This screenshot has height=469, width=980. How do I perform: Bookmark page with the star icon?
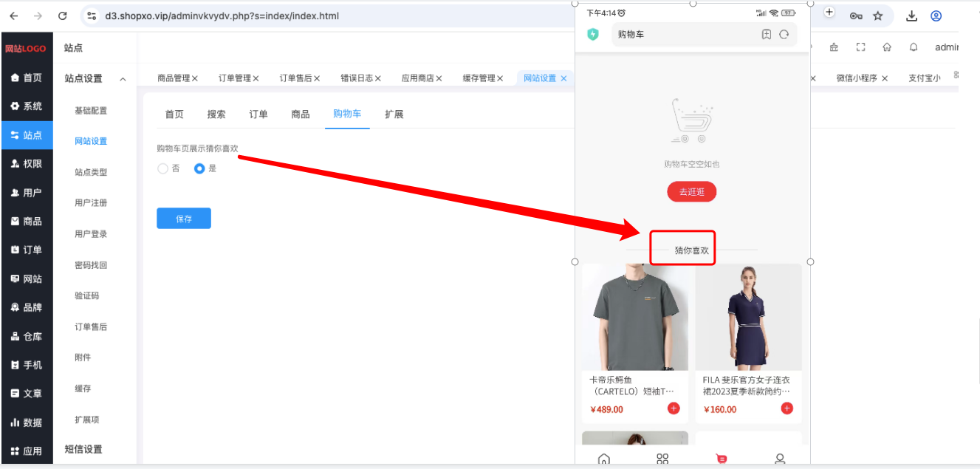(878, 16)
